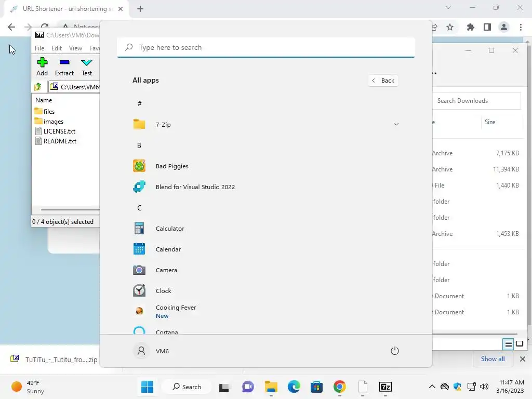Open Microsoft Store from taskbar
Screen dimensions: 532x399
tap(316, 387)
